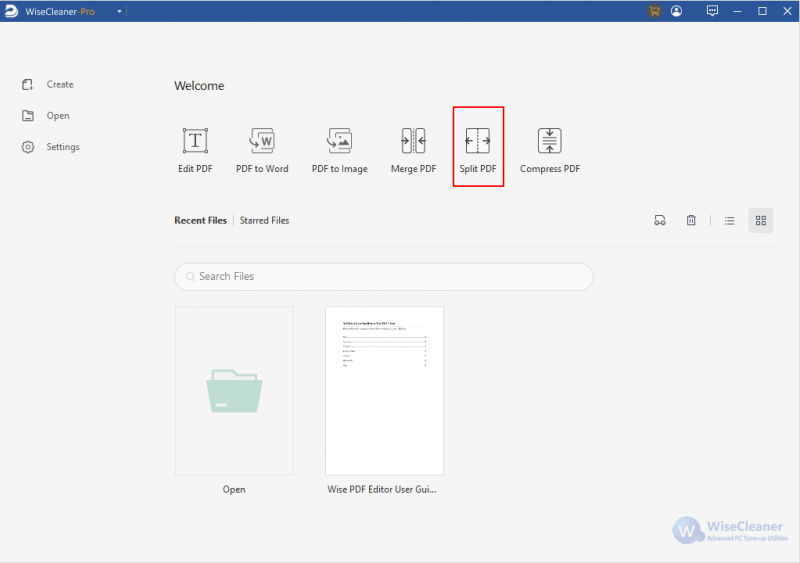Open the Edit PDF tool
The image size is (800, 563).
195,151
